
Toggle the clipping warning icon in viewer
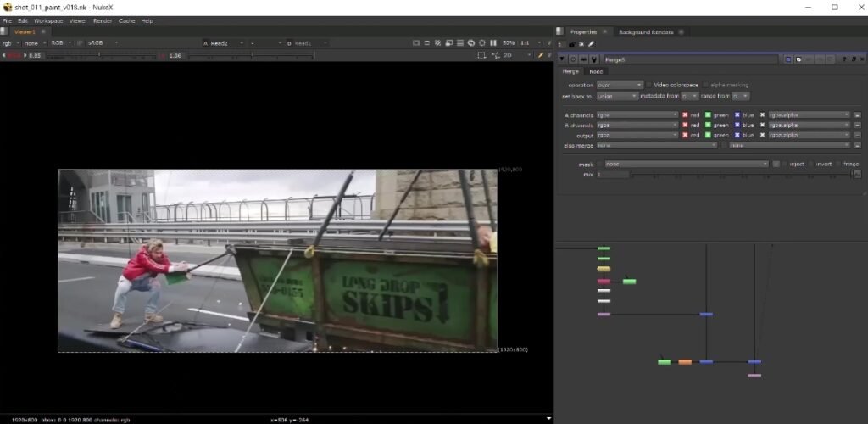[416, 42]
